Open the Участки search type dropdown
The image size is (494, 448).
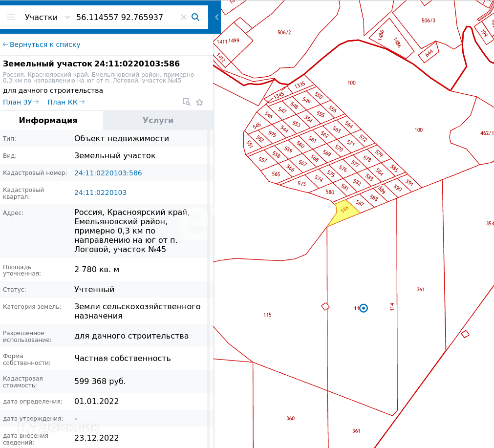(x=47, y=17)
